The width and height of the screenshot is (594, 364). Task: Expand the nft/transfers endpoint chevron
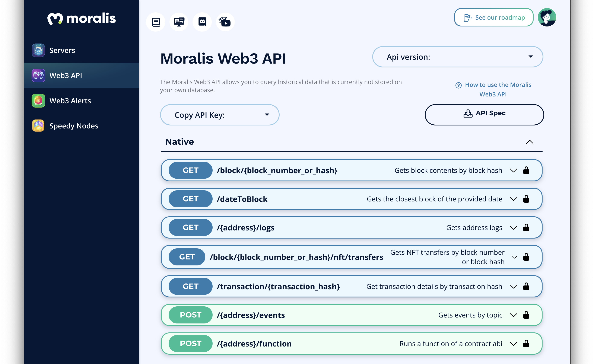coord(514,257)
